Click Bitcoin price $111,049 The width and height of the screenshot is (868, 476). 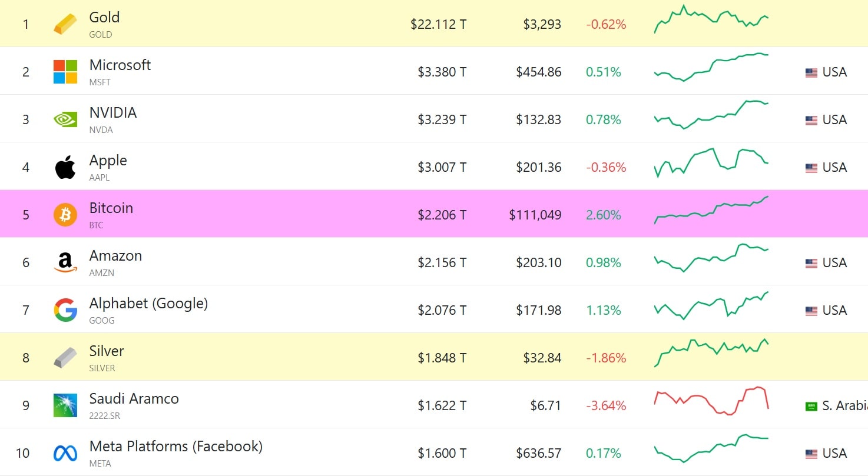(x=535, y=215)
